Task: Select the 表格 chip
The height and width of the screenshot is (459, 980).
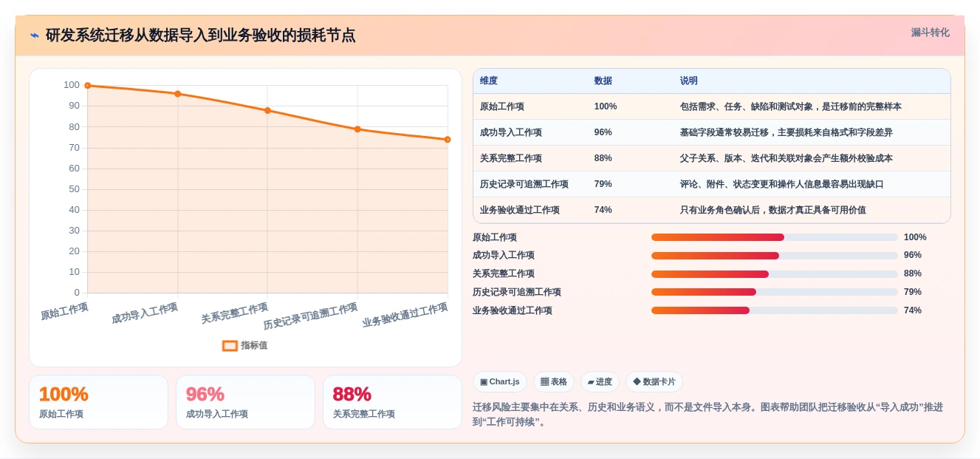Action: tap(554, 381)
